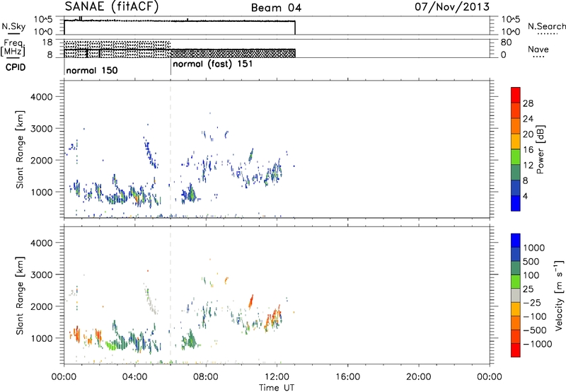Viewport: 566px width, 392px height.
Task: Click the 04:00 time axis label
Action: pos(134,377)
